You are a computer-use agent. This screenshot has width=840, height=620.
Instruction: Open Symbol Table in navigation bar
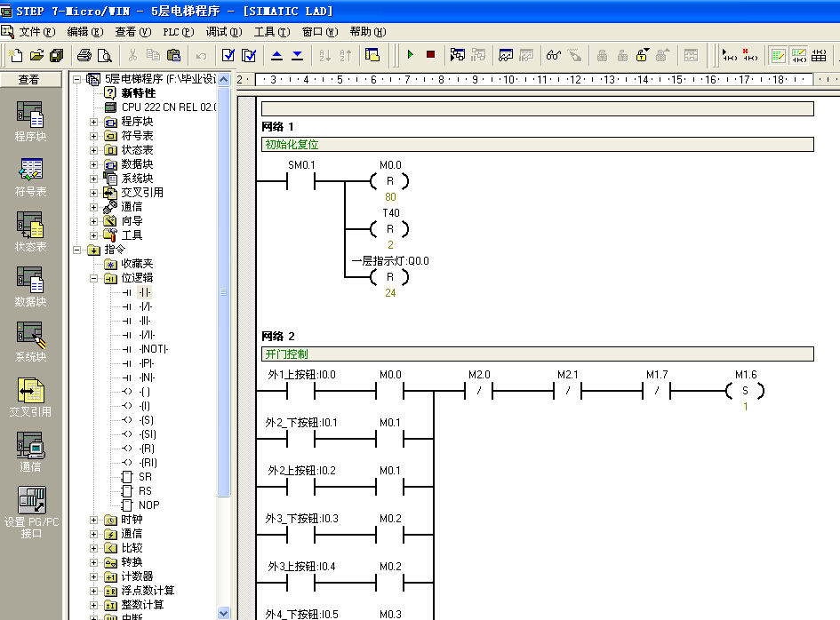pyautogui.click(x=30, y=177)
